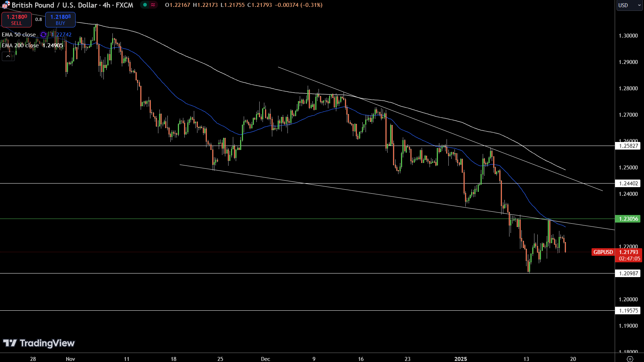644x362 pixels.
Task: Click price scale value 1.24000
Action: click(x=628, y=194)
